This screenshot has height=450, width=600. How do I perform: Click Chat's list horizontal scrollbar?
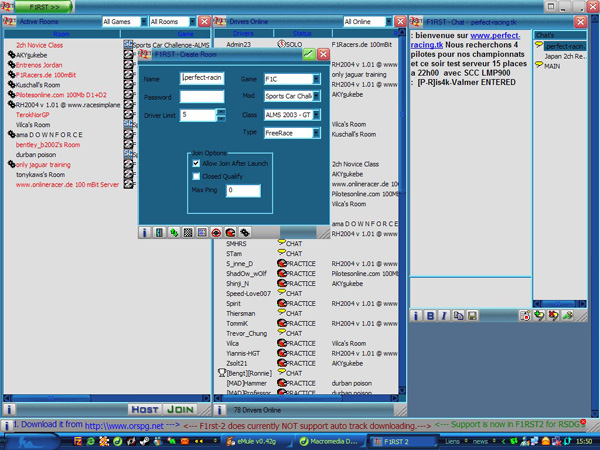pos(560,304)
